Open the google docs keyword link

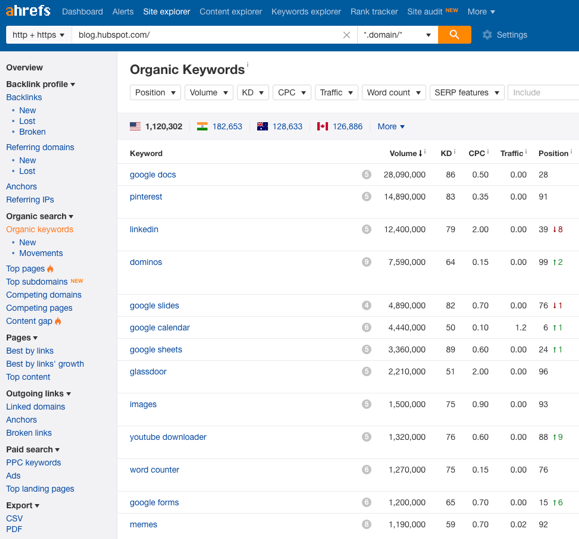pos(153,175)
